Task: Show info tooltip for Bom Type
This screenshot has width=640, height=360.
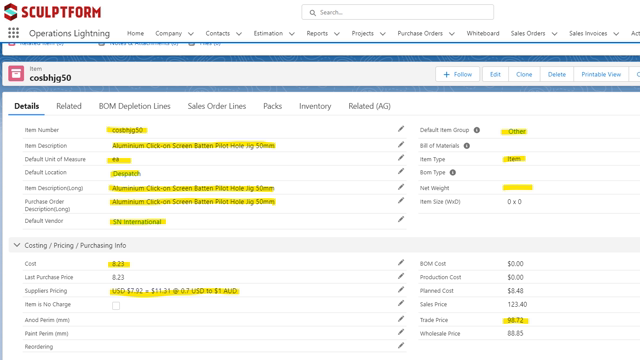Action: pyautogui.click(x=453, y=173)
